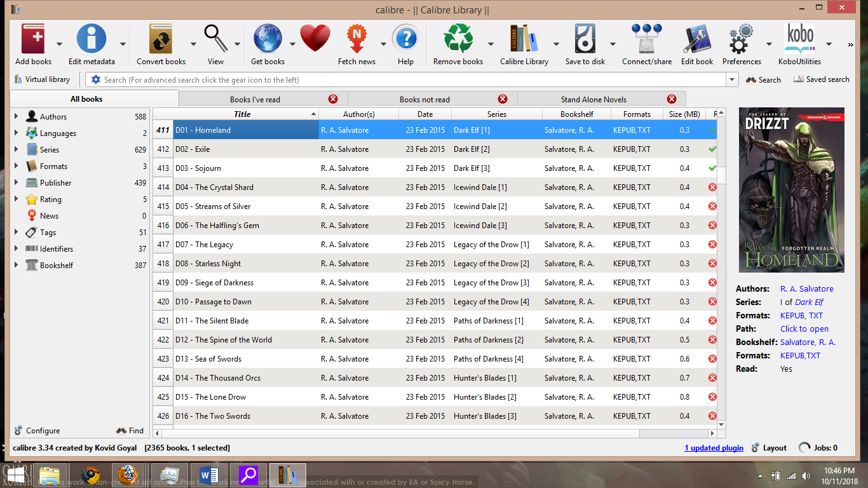Screen dimensions: 868x488
Task: Click the Click to open path link
Action: 804,329
